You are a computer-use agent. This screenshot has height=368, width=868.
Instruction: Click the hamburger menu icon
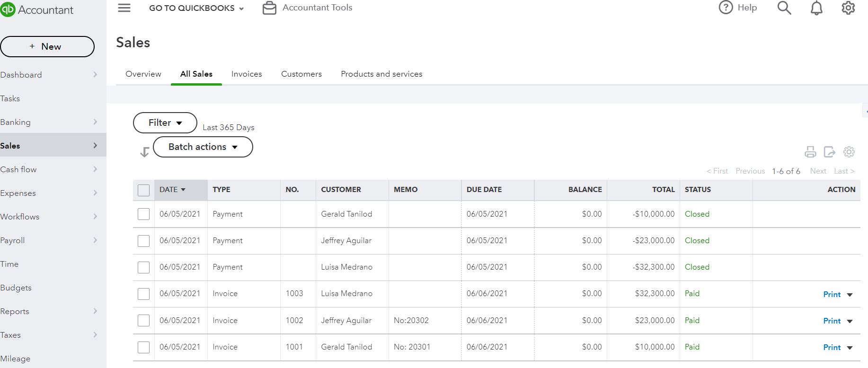pyautogui.click(x=124, y=8)
